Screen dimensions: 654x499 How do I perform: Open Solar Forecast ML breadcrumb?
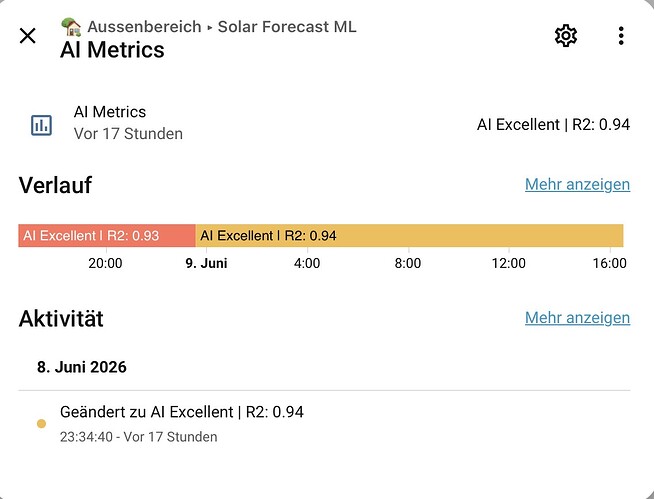[x=287, y=27]
